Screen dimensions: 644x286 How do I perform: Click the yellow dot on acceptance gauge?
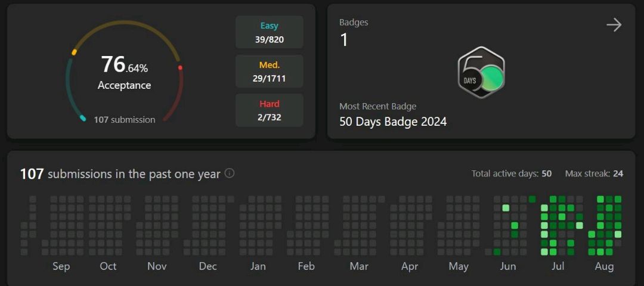[x=75, y=52]
